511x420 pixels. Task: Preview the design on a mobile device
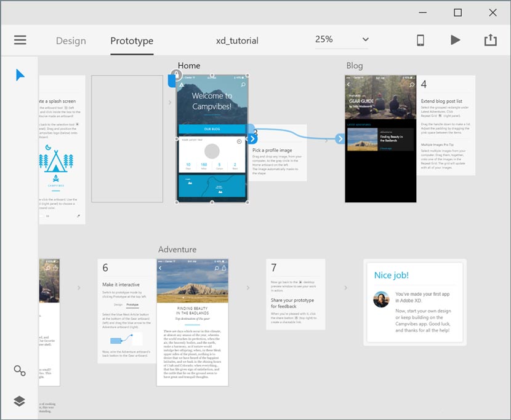click(x=420, y=40)
